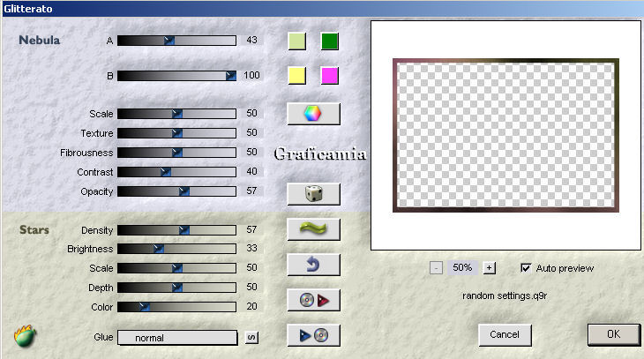Click the Color slider handle
Viewport: 644px width, 359px height.
coord(144,306)
